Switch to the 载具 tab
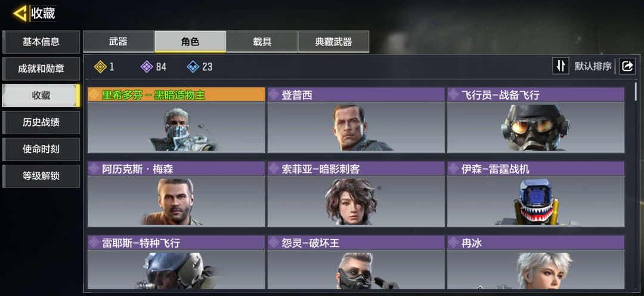The height and width of the screenshot is (296, 644). pyautogui.click(x=262, y=42)
